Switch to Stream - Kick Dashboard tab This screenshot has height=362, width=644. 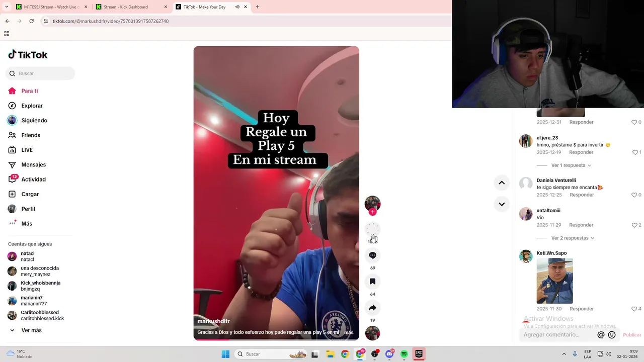[x=131, y=7]
